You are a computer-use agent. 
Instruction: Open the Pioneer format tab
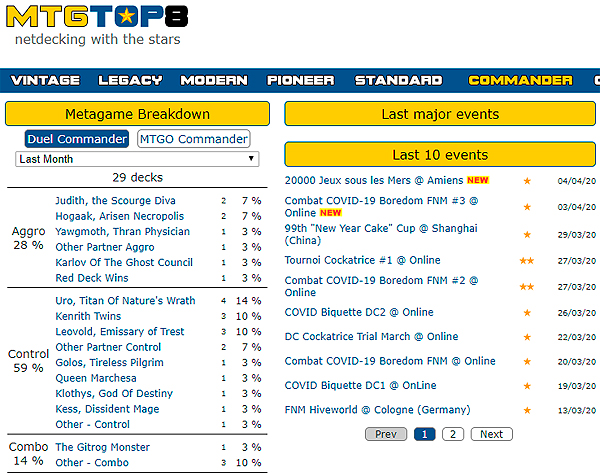point(300,80)
